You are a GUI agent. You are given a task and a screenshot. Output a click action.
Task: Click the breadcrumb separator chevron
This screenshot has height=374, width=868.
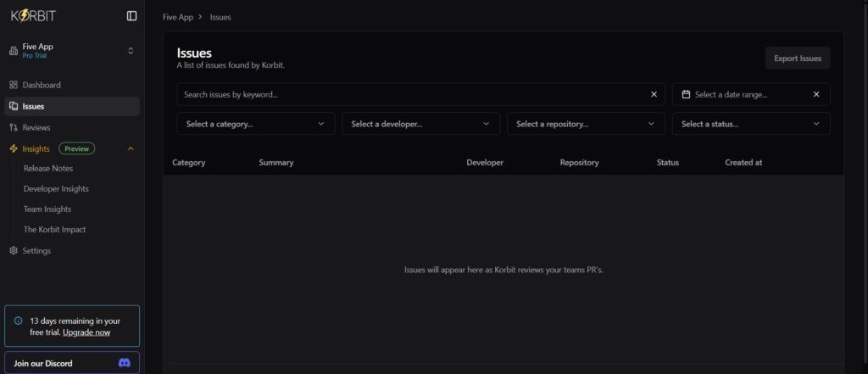pos(200,17)
